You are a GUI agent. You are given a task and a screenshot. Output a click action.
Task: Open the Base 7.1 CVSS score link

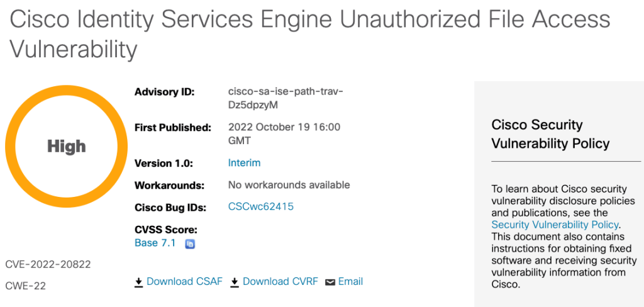pyautogui.click(x=155, y=243)
